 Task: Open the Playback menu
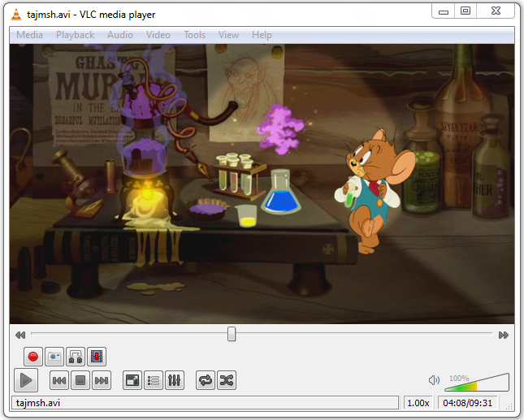(76, 35)
